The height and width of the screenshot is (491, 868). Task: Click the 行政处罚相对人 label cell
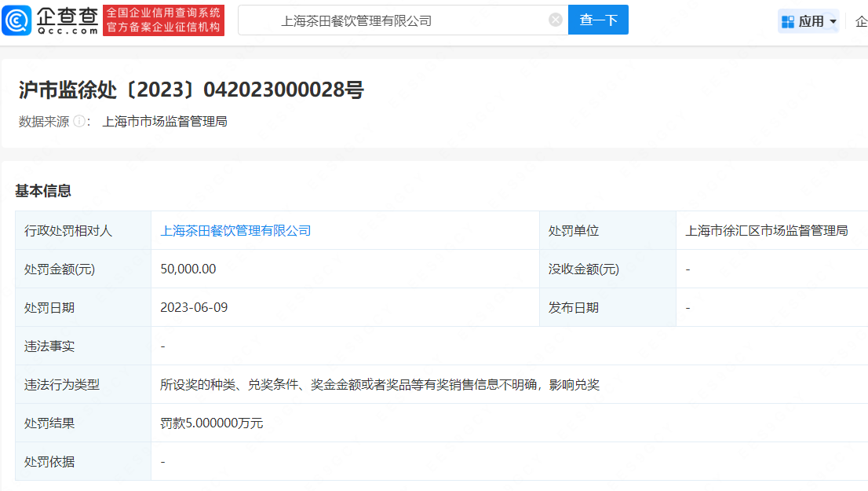[x=69, y=231]
